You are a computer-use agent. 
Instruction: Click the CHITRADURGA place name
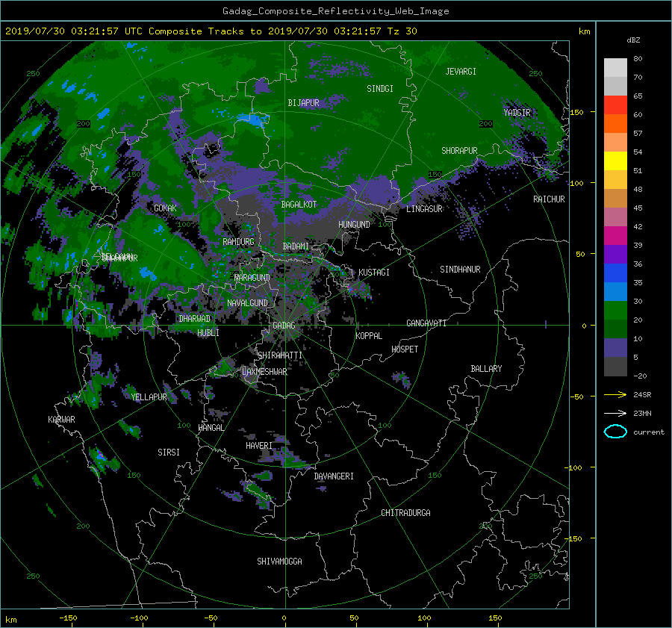(x=405, y=513)
